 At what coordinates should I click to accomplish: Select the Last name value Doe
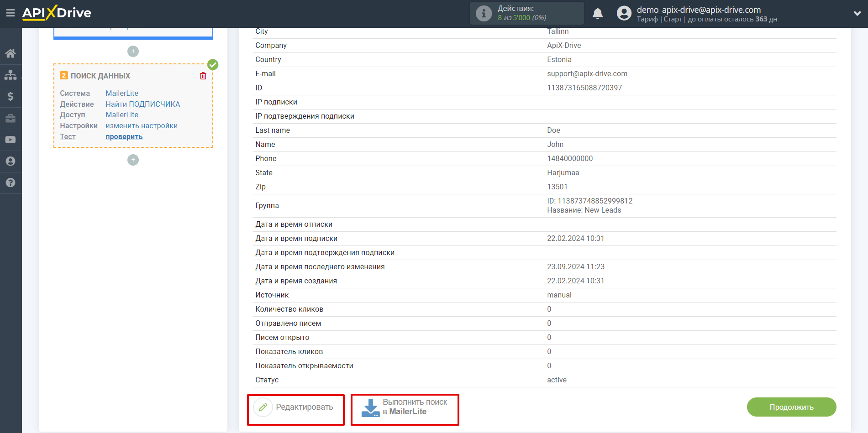(553, 130)
